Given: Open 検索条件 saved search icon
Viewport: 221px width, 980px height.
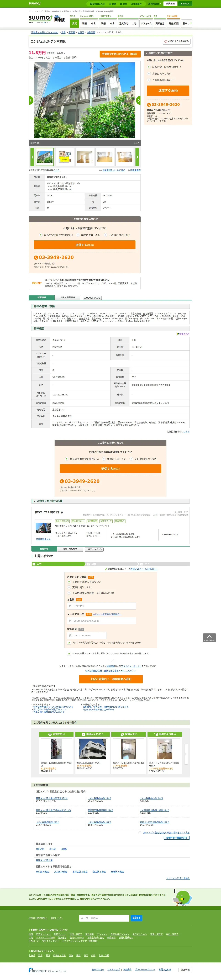Looking at the screenshot, I should click(x=136, y=4).
